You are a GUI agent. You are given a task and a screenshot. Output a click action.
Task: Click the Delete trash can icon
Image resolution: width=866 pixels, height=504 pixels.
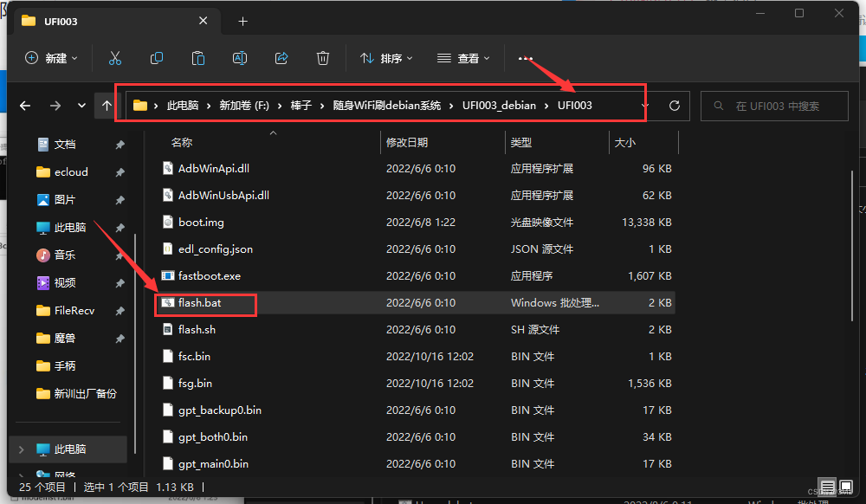[323, 58]
